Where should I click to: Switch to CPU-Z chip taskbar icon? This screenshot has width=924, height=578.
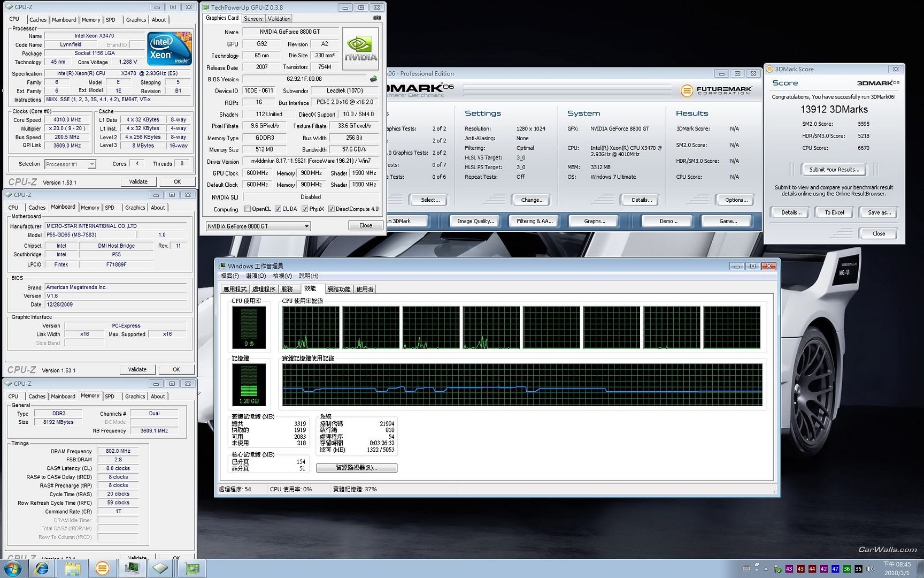click(x=161, y=568)
